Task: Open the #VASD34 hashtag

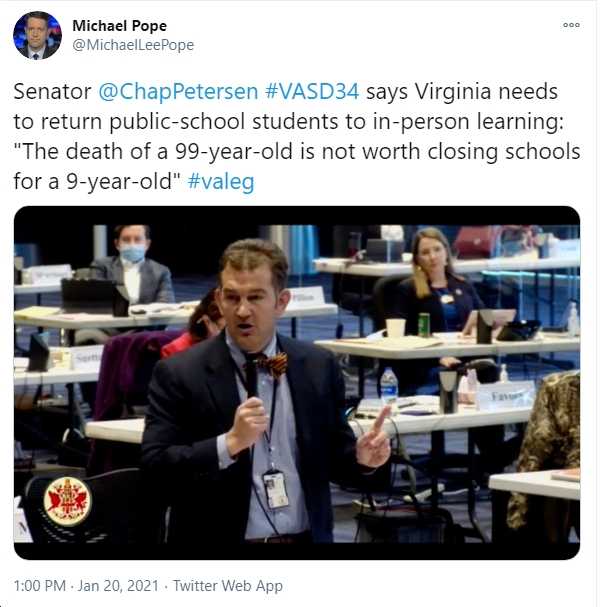Action: click(x=312, y=92)
